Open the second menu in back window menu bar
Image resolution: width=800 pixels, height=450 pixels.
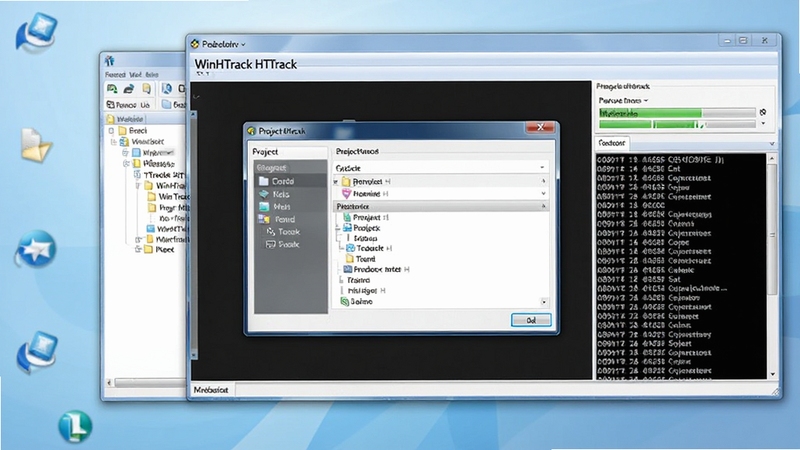[x=136, y=74]
